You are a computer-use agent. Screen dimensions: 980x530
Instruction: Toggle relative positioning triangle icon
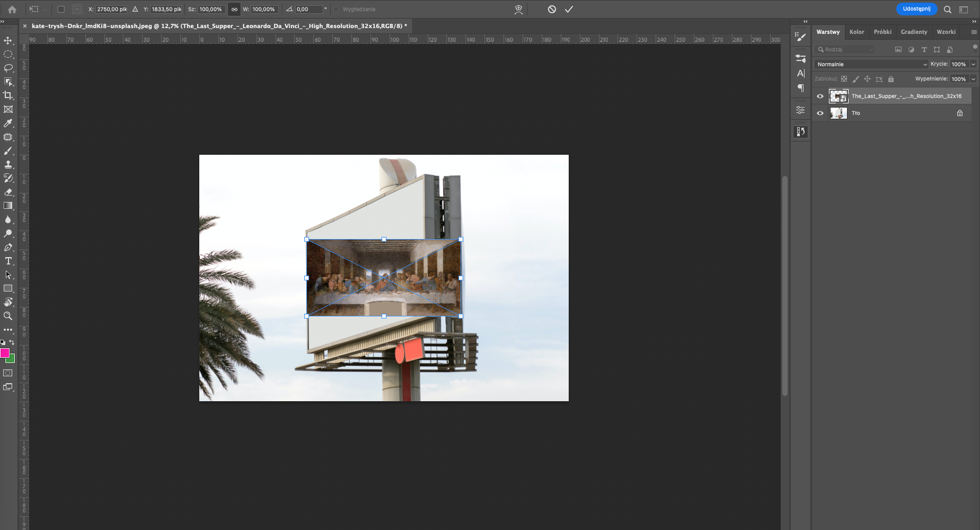coord(135,9)
